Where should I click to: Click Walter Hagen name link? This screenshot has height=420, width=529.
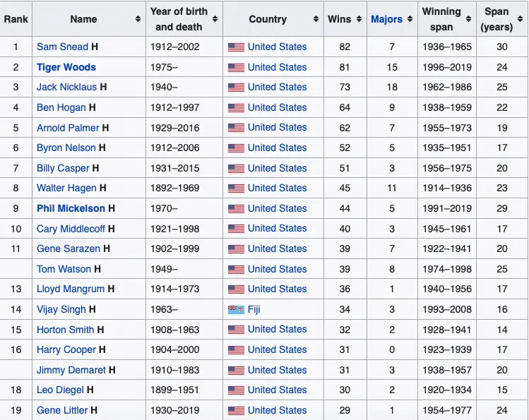point(66,188)
